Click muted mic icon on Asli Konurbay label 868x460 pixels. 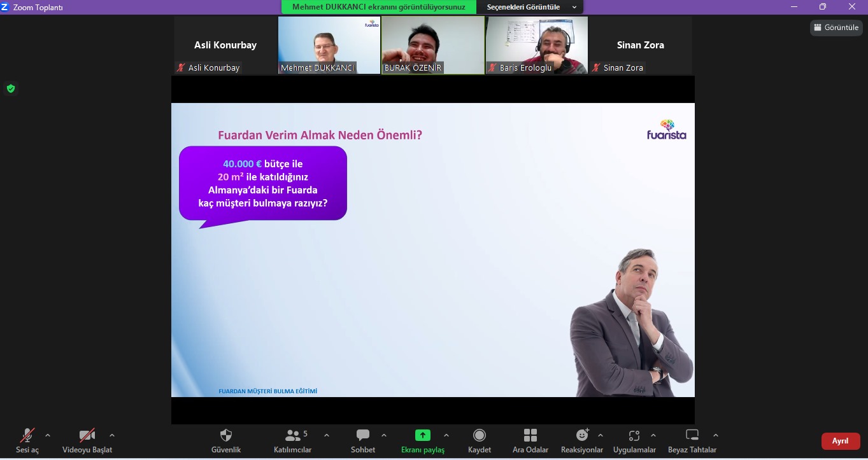click(x=181, y=67)
